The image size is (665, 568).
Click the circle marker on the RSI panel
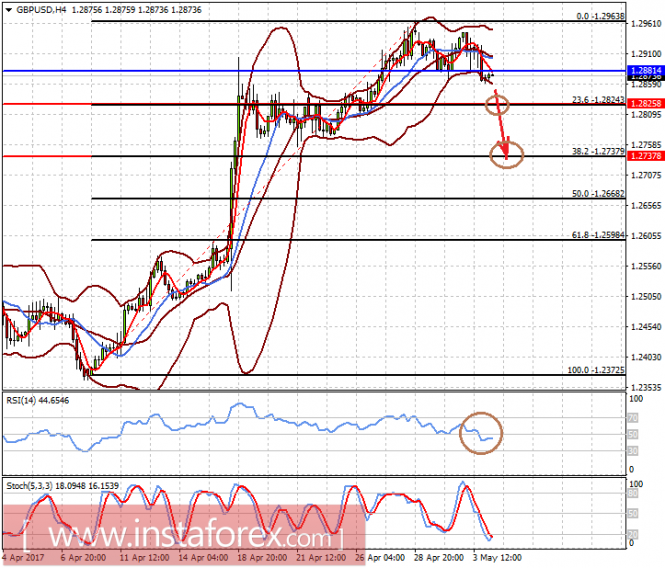[x=481, y=433]
